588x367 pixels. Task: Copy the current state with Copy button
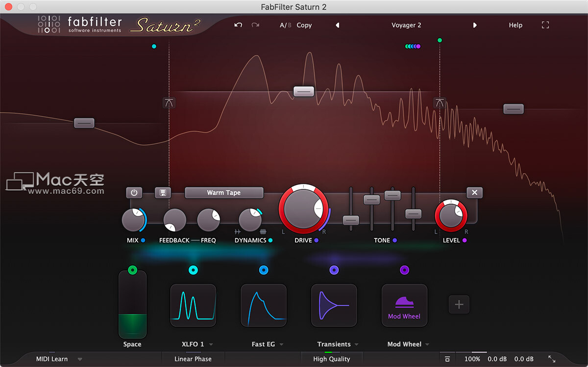pos(304,25)
